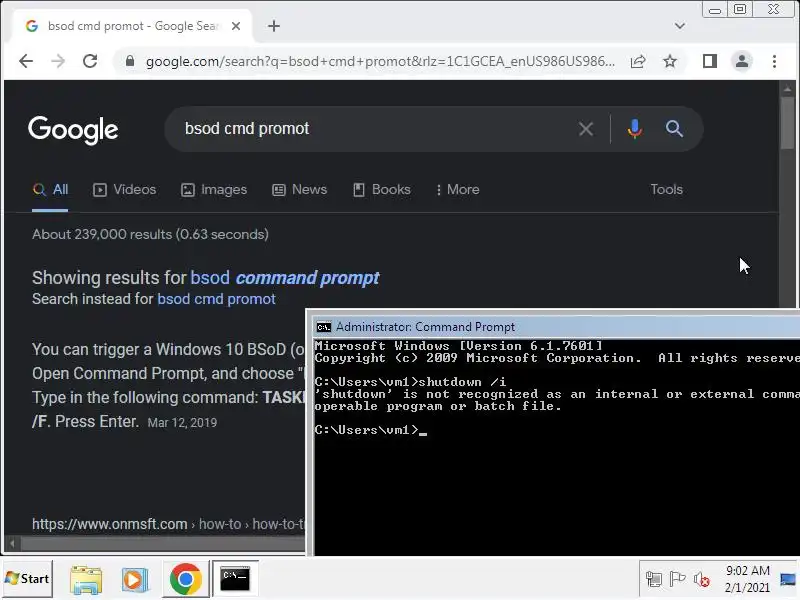This screenshot has height=600, width=800.
Task: Switch to Chrome via taskbar icon
Action: [186, 579]
